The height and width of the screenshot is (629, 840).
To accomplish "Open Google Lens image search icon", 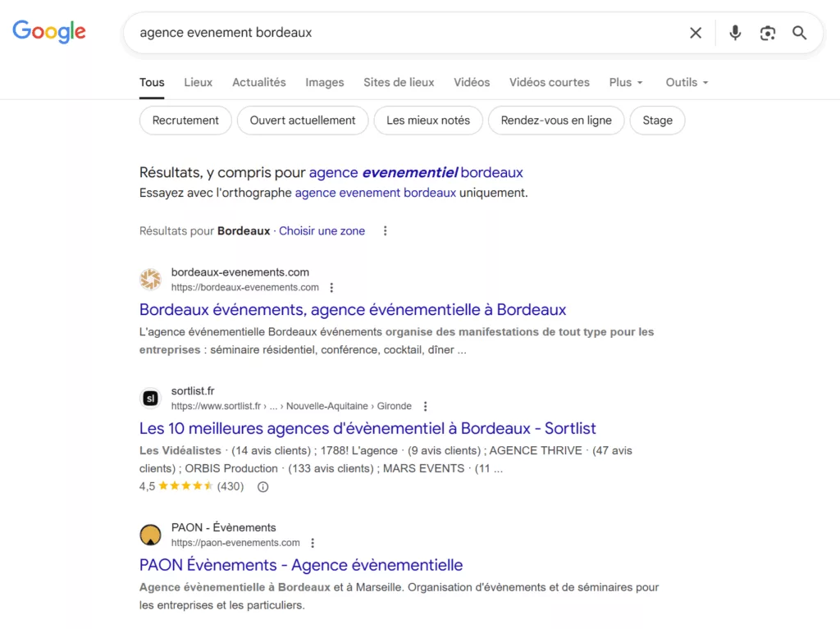I will pyautogui.click(x=768, y=33).
